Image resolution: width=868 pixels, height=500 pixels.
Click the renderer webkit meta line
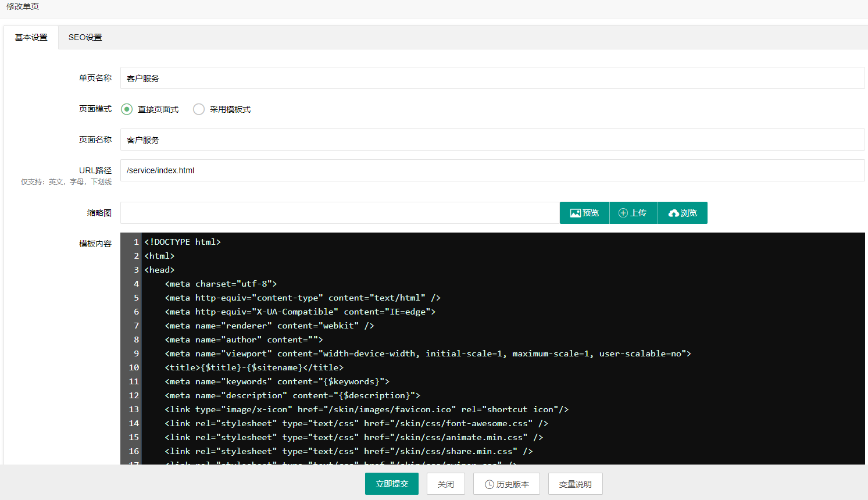[270, 326]
